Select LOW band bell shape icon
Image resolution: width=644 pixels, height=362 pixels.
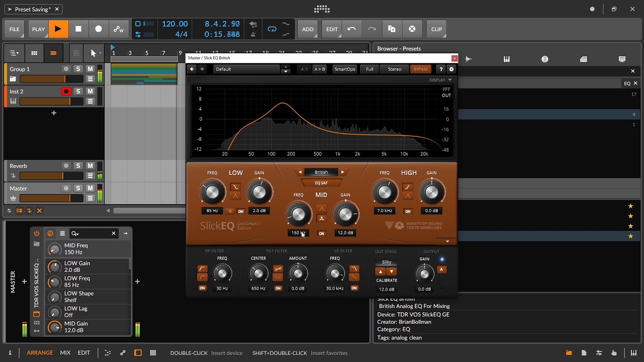coord(235,196)
